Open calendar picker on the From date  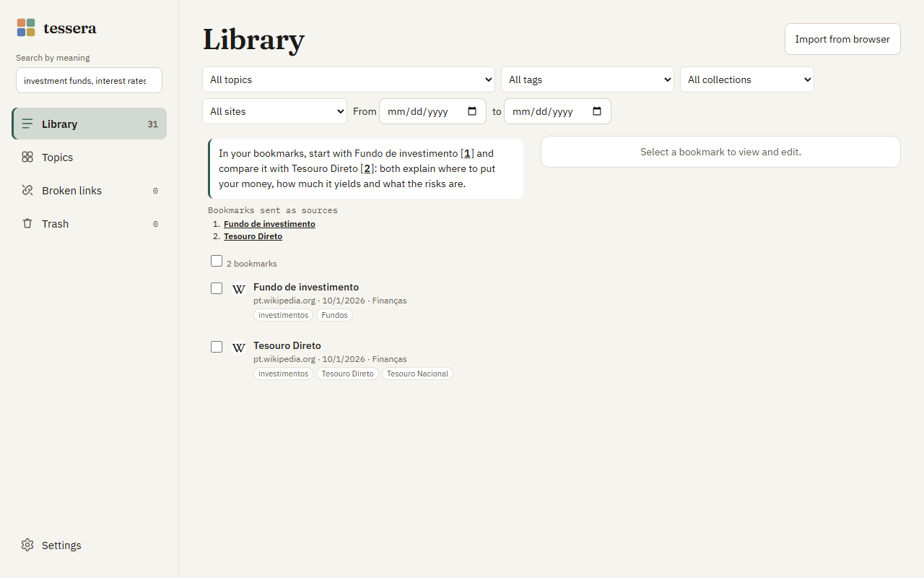tap(472, 111)
